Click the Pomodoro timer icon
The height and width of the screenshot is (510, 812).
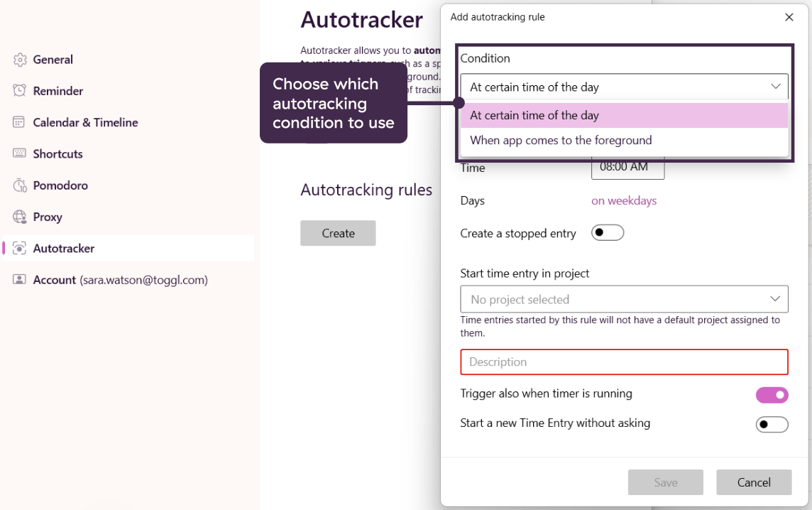20,185
